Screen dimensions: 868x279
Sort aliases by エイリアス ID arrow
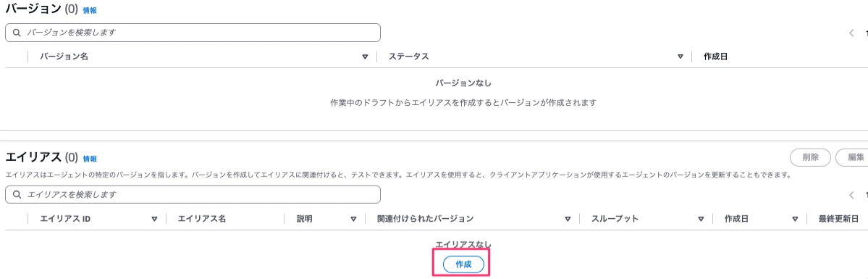point(154,219)
